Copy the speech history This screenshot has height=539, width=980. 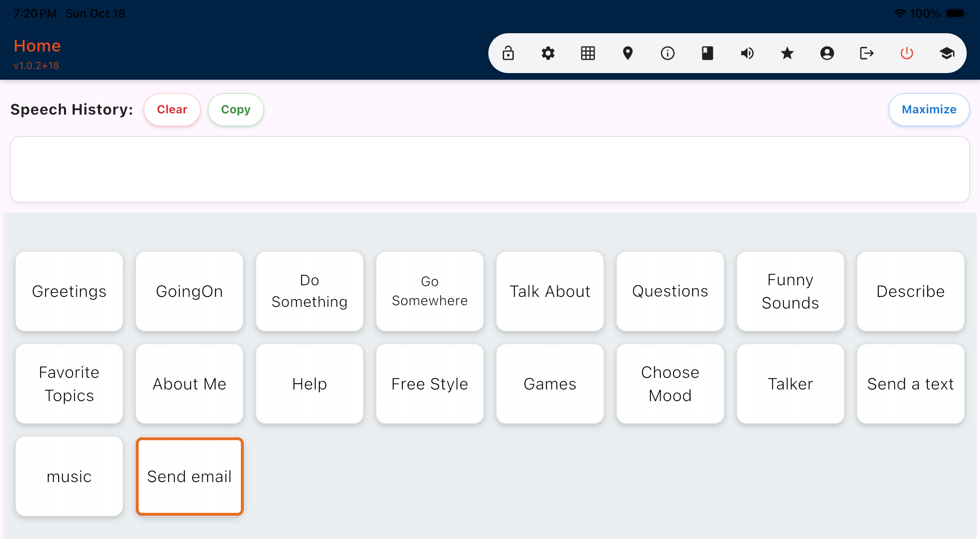[x=236, y=110]
